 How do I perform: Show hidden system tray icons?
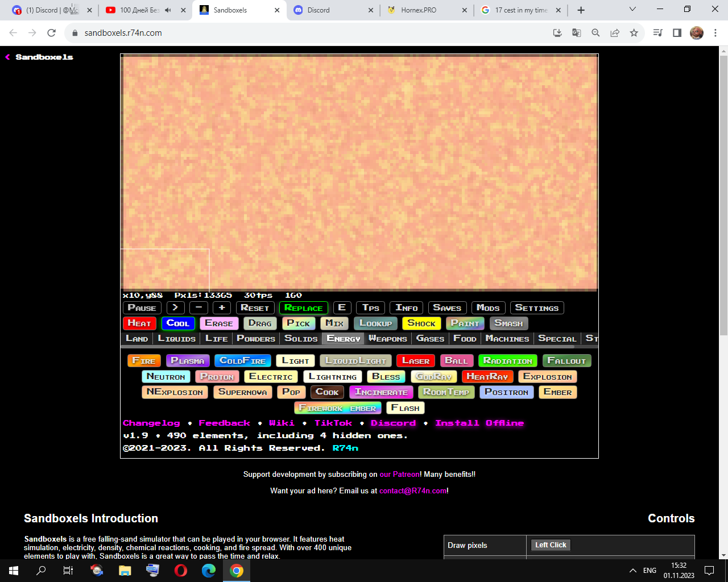click(x=632, y=571)
